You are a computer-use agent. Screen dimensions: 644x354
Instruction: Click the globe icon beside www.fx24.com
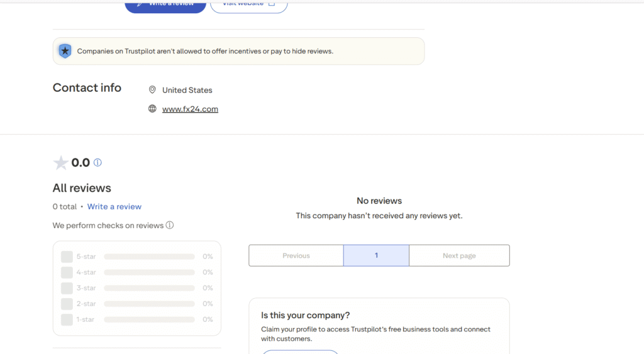[152, 108]
